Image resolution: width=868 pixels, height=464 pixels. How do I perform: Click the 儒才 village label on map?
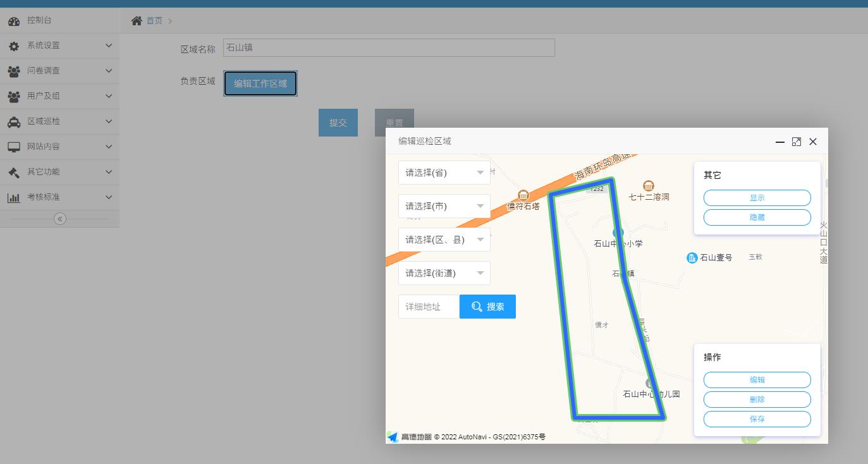point(601,325)
